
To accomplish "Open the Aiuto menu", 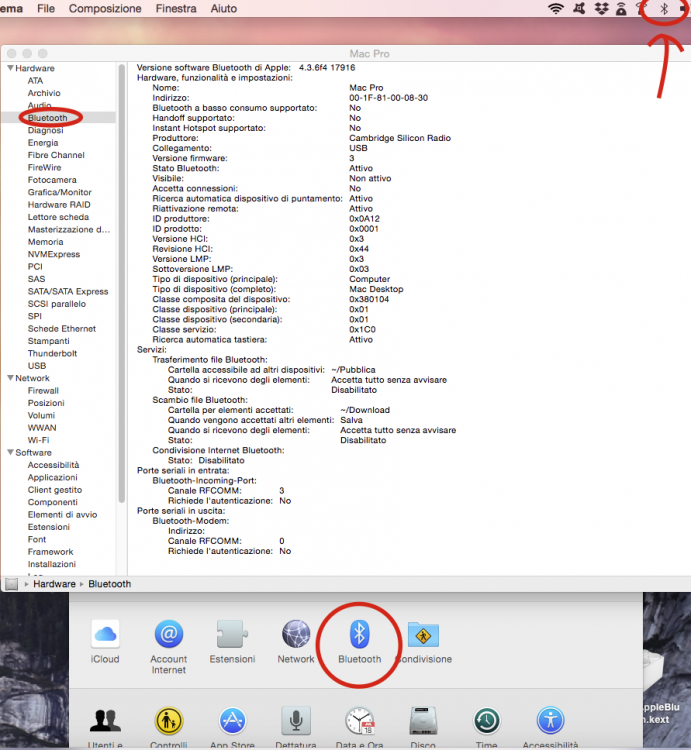I will pos(224,9).
